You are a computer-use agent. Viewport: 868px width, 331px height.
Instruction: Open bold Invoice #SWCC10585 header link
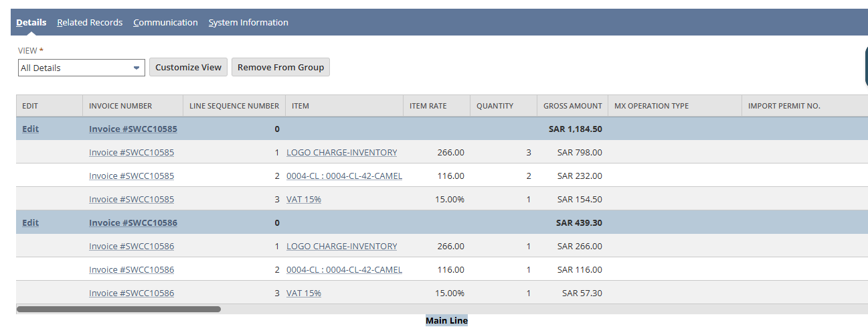(x=133, y=129)
